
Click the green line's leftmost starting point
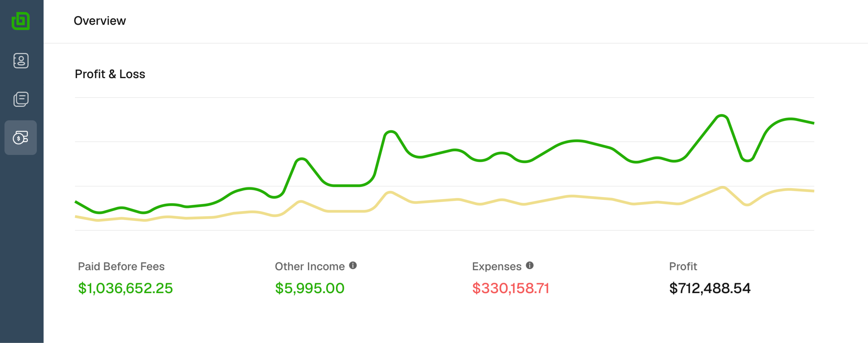(76, 202)
